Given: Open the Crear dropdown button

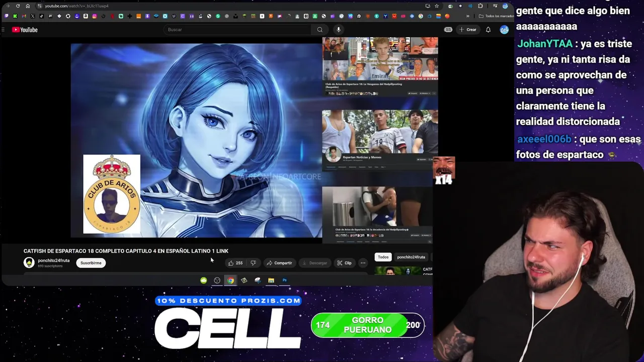Looking at the screenshot, I should (x=467, y=30).
